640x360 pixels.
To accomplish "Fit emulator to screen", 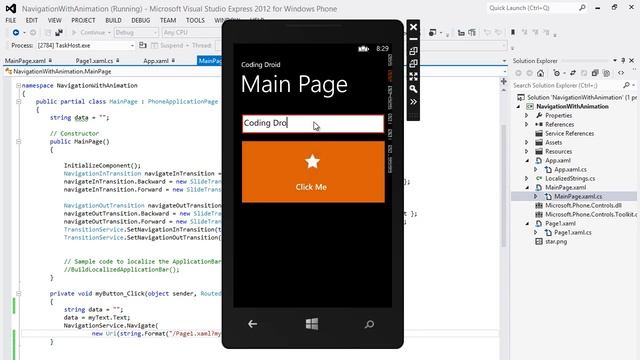I will 413,76.
